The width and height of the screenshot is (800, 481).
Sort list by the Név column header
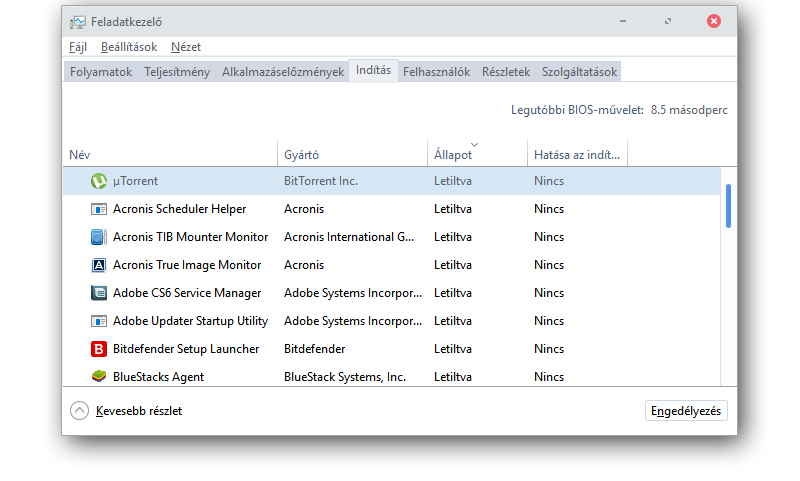[x=80, y=155]
